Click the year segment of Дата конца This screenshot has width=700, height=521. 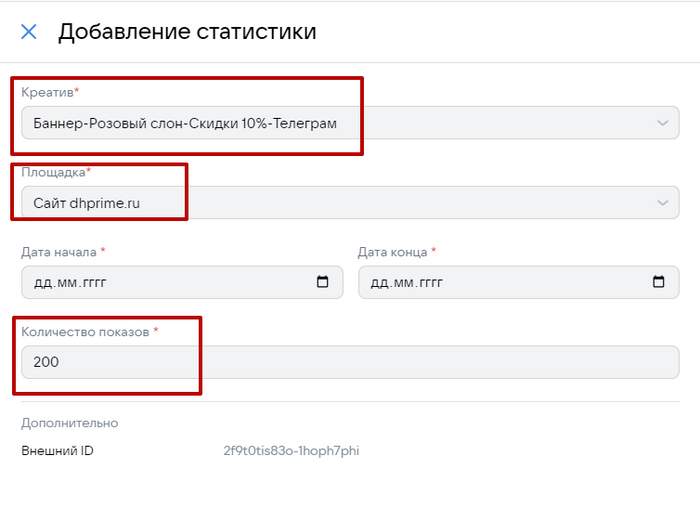[428, 282]
